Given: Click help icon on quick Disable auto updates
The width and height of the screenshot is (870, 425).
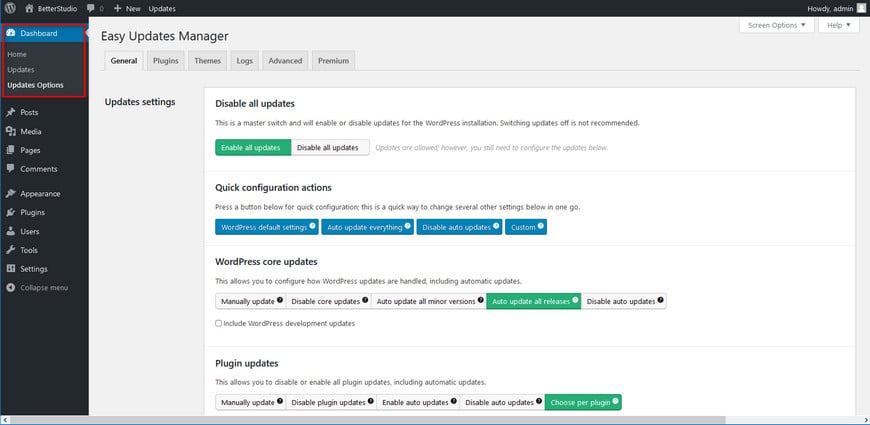Looking at the screenshot, I should click(496, 226).
